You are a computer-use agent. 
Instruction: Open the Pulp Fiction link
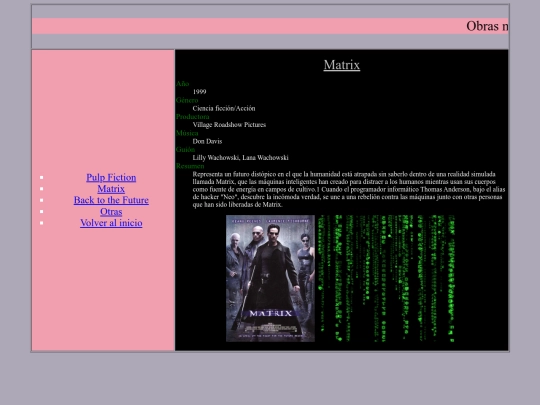tap(111, 177)
